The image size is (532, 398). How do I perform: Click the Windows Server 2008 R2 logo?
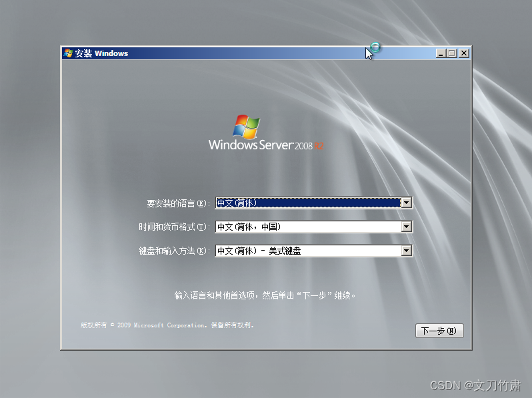[266, 133]
